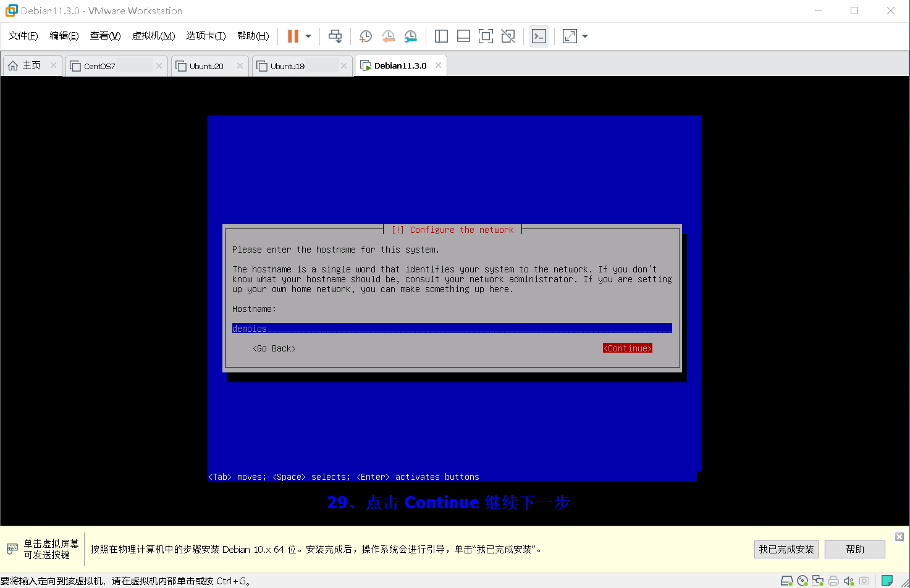This screenshot has height=588, width=910.
Task: Show the console view
Action: [x=539, y=36]
